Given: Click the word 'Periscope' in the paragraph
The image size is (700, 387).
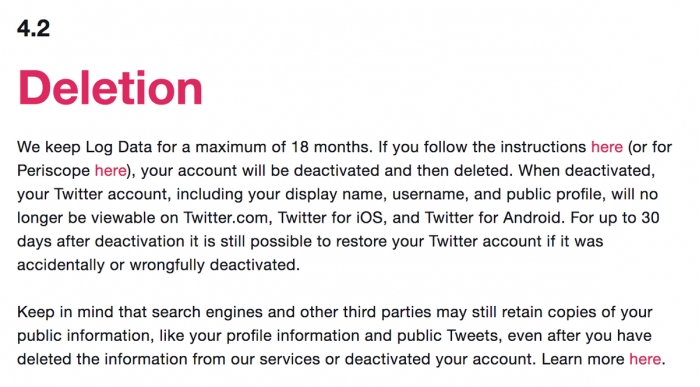Looking at the screenshot, I should 54,171.
